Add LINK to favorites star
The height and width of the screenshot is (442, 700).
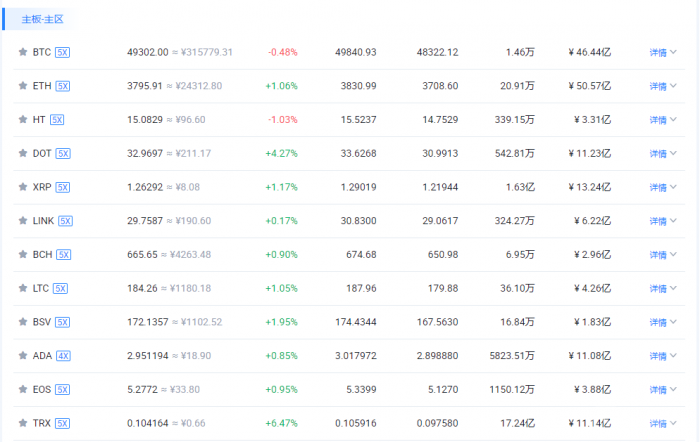pos(23,221)
